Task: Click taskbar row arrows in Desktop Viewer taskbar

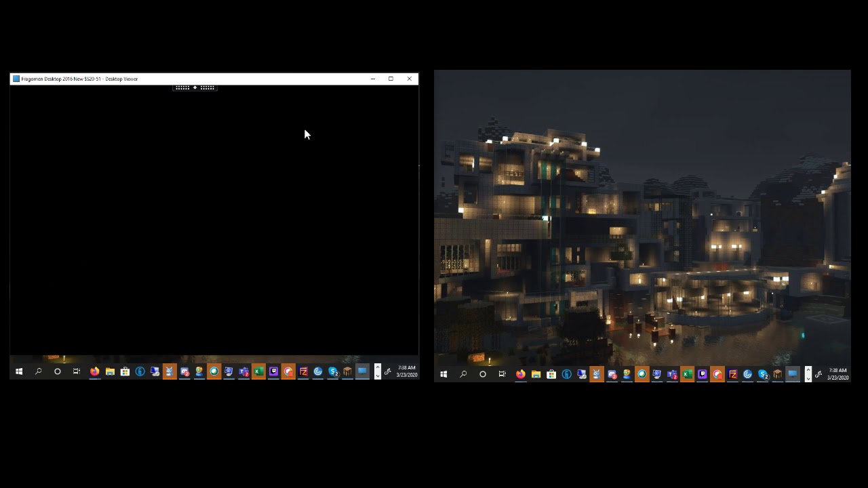Action: point(378,371)
